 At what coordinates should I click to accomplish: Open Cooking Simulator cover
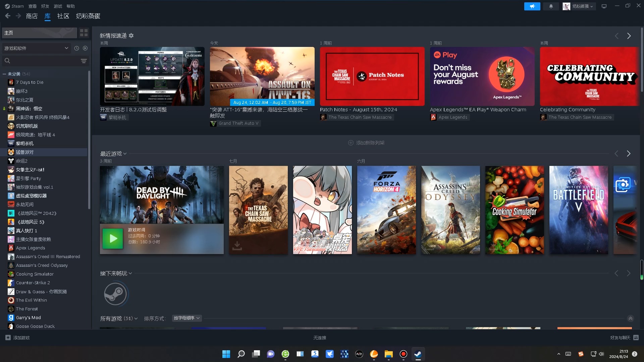(x=515, y=210)
